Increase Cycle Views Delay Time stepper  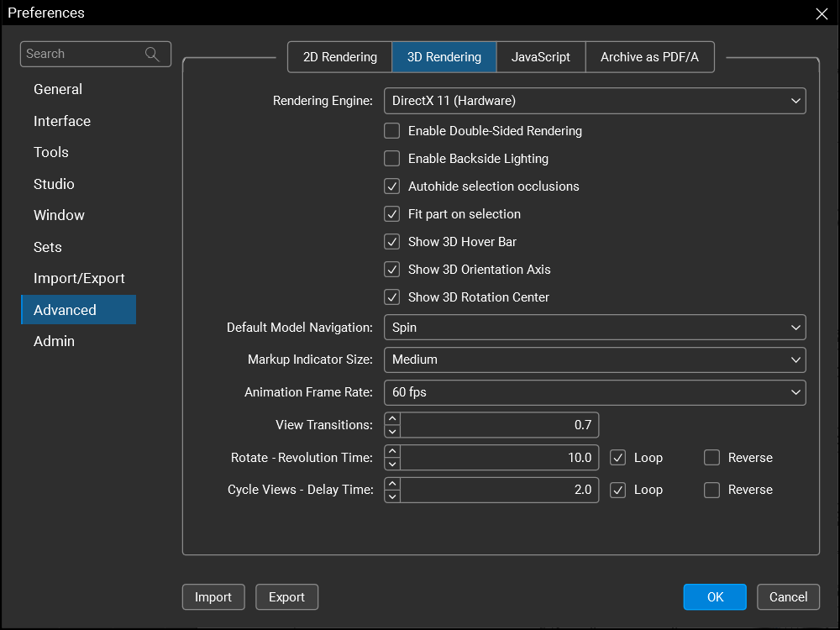pyautogui.click(x=392, y=484)
